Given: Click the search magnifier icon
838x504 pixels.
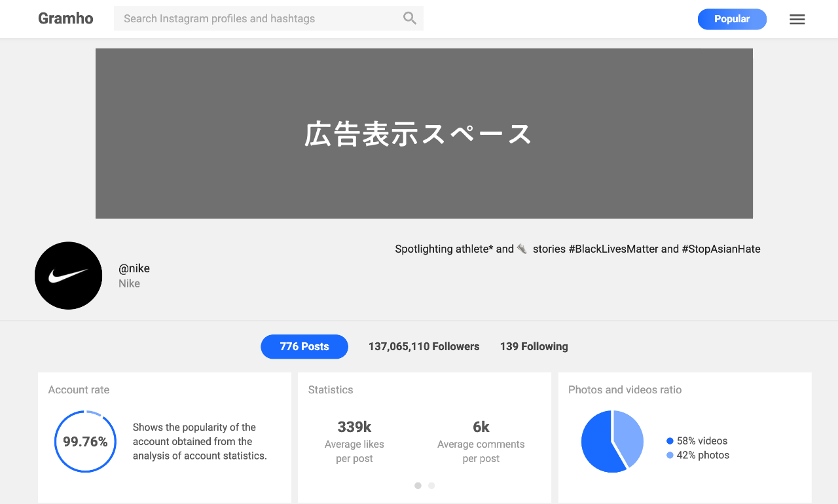Looking at the screenshot, I should 409,18.
